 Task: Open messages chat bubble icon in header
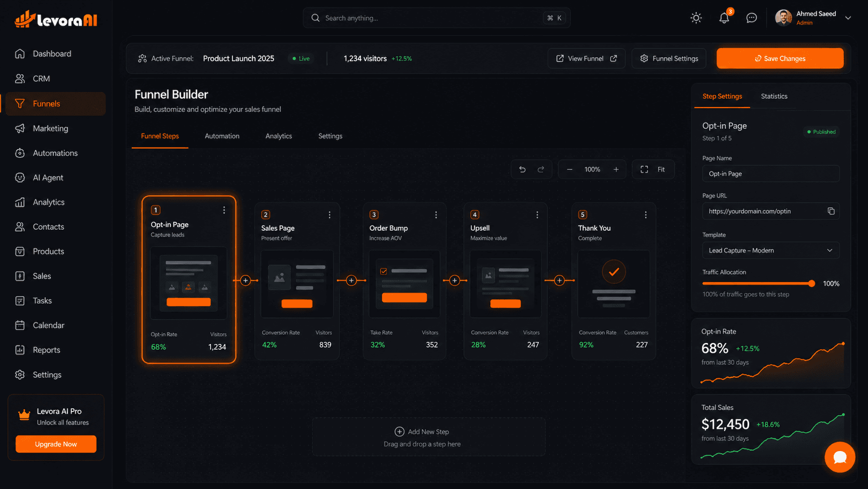tap(751, 18)
